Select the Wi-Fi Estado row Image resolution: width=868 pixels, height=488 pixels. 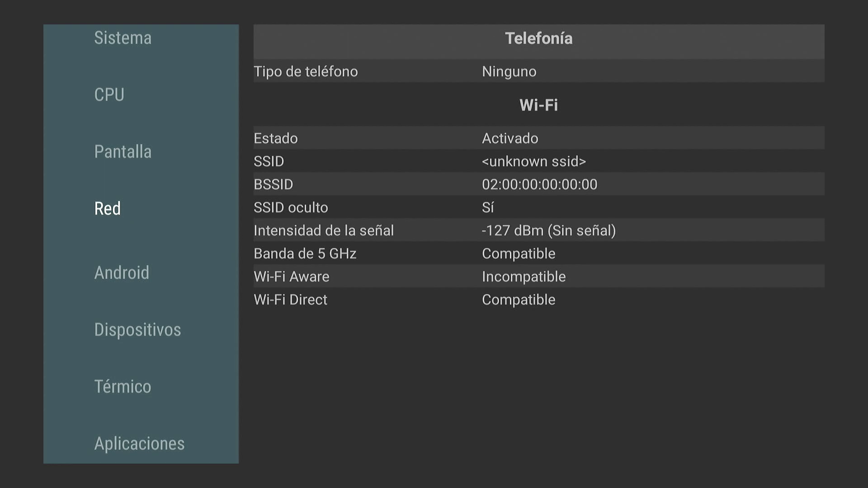click(538, 138)
